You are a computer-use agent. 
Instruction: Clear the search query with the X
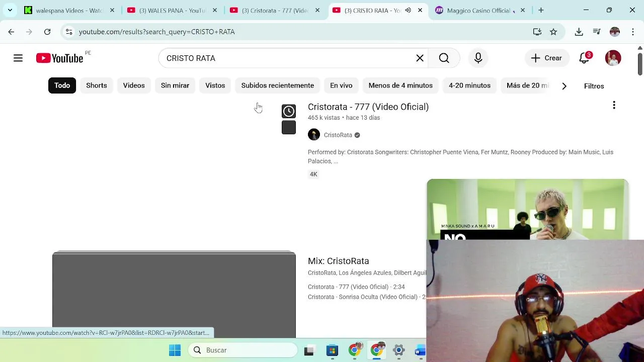[x=420, y=58]
